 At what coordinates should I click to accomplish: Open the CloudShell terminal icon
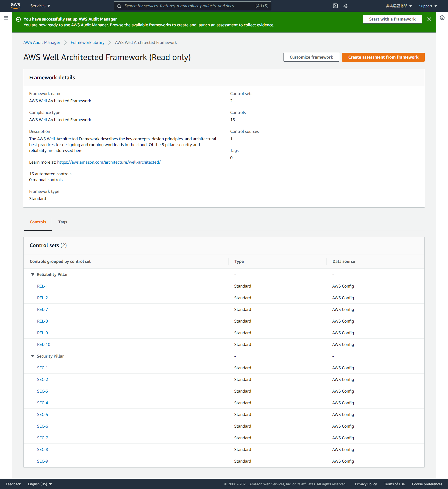335,6
